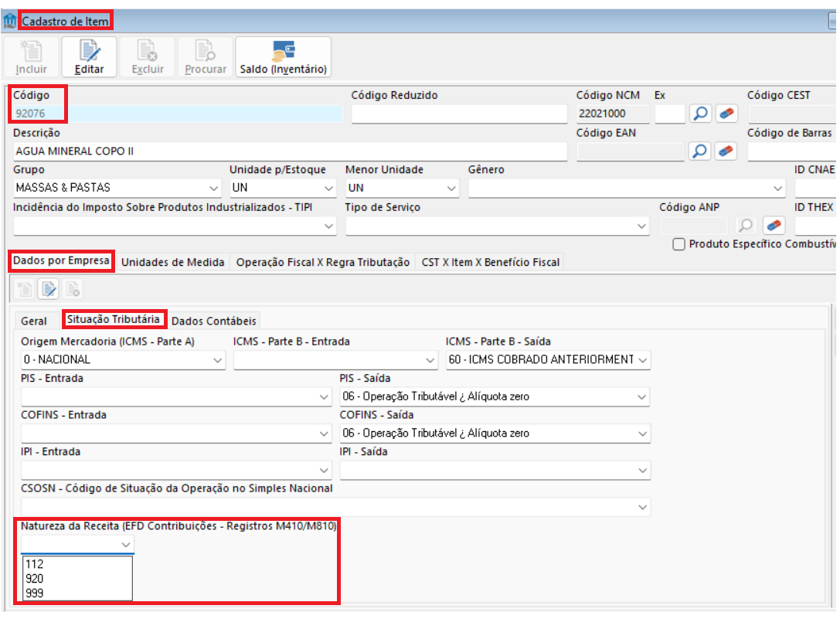This screenshot has height=619, width=840.
Task: Open Natureza da Receita dropdown
Action: point(126,545)
